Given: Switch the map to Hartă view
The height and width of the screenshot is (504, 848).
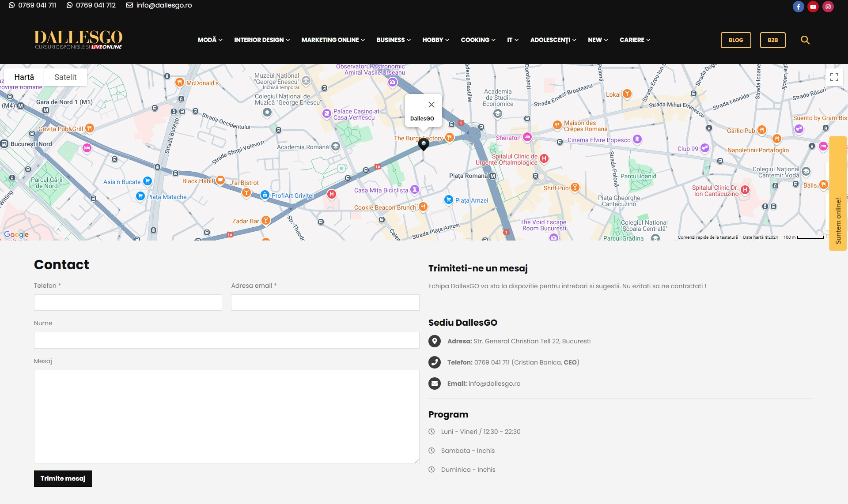Looking at the screenshot, I should (24, 77).
